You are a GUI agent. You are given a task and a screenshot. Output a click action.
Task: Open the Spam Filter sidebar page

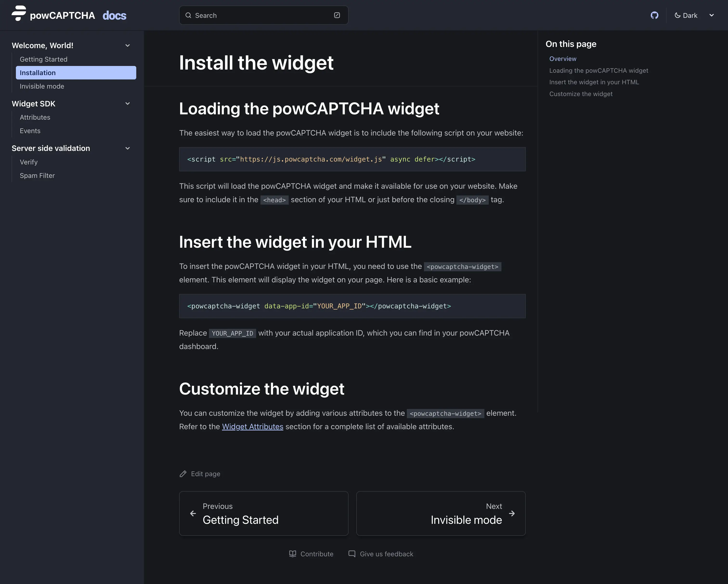tap(76, 175)
